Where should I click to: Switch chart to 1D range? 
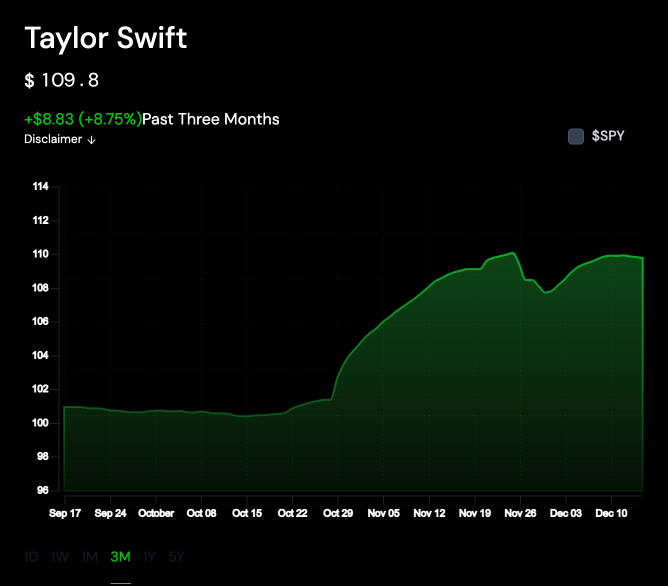(x=31, y=557)
